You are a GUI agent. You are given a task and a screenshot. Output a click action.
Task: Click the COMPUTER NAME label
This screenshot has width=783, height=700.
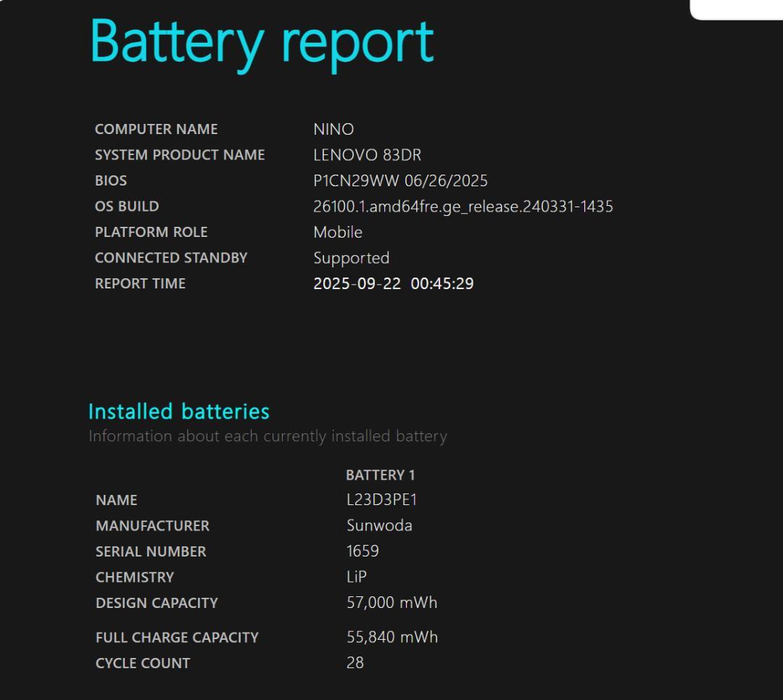coord(156,129)
